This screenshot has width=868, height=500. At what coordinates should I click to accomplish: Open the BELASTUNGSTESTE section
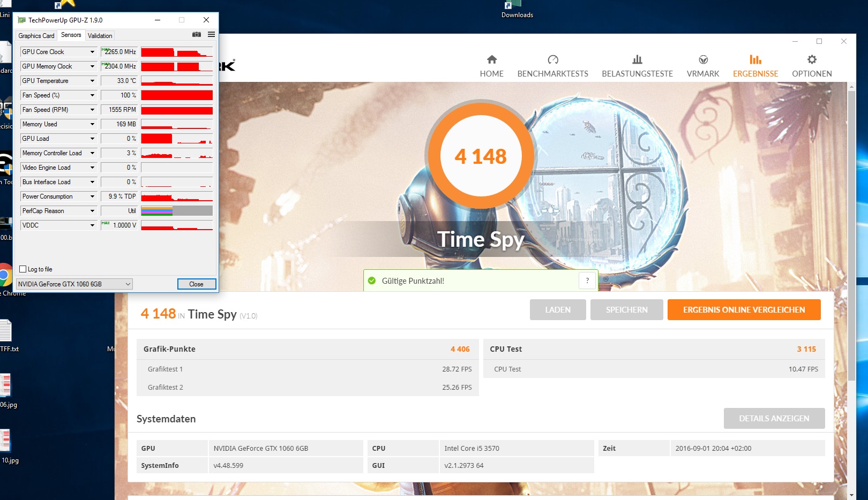point(637,74)
